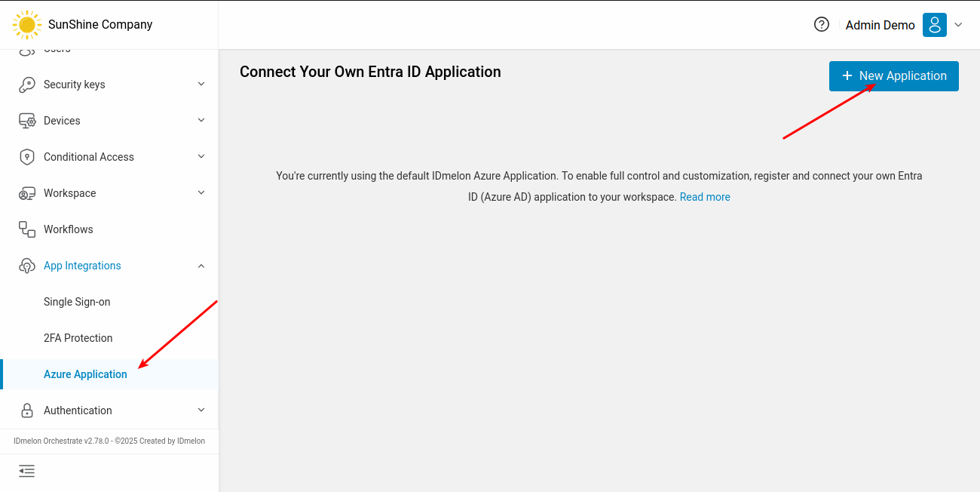
Task: Expand the Devices chevron
Action: pyautogui.click(x=201, y=120)
